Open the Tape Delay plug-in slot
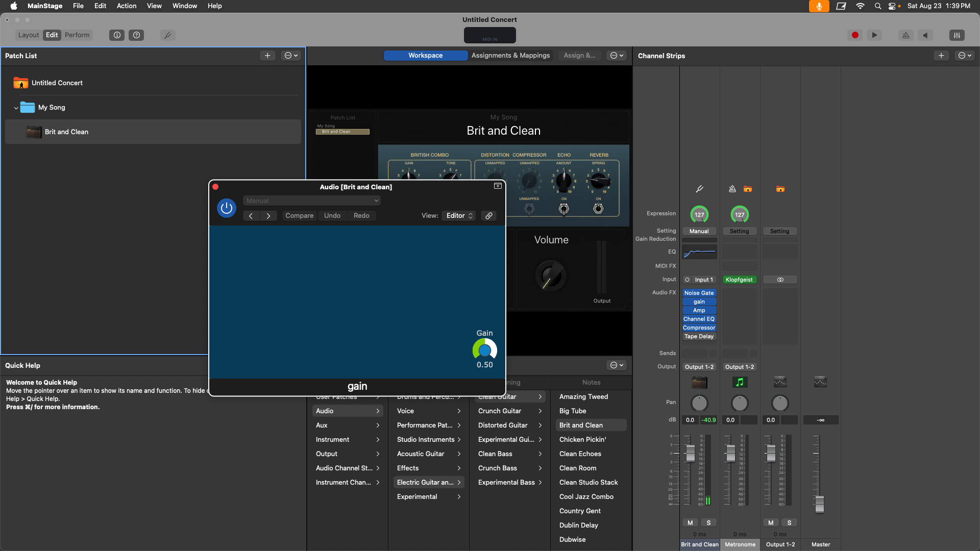This screenshot has width=980, height=551. tap(699, 336)
